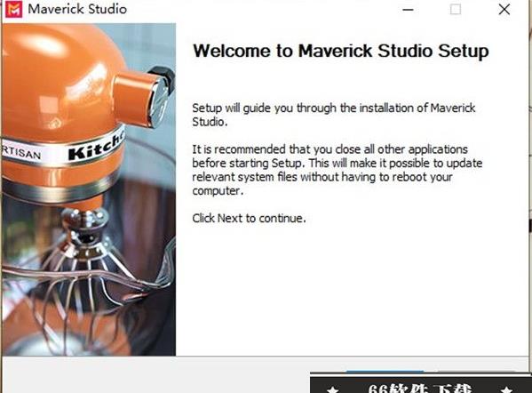The height and width of the screenshot is (393, 532).
Task: Click the Maverick Studio logo in title bar
Action: coord(14,9)
